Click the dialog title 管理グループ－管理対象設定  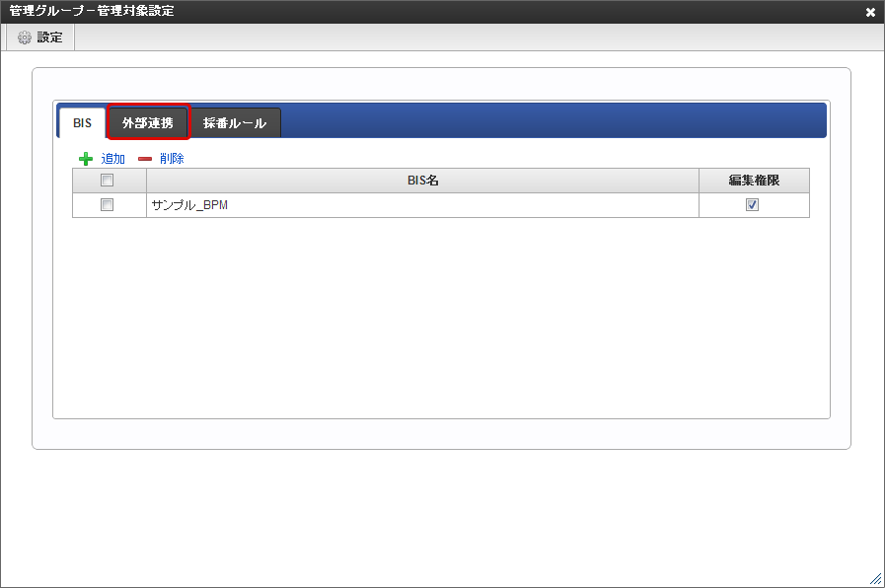coord(92,11)
